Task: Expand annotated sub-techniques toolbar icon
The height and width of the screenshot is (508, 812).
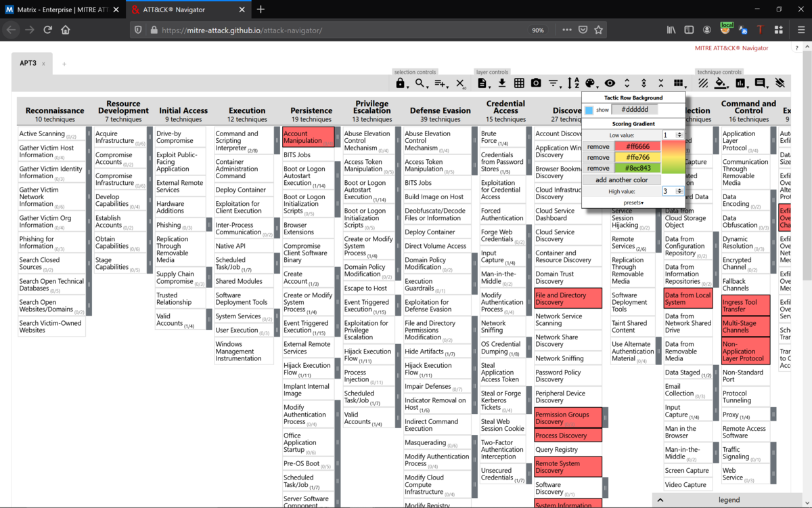Action: pos(644,83)
